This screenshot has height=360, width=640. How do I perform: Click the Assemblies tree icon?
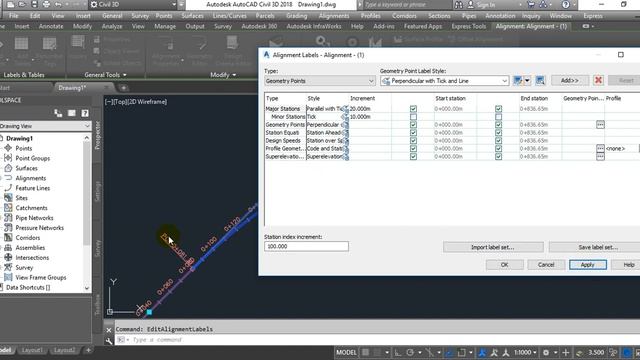(x=8, y=247)
